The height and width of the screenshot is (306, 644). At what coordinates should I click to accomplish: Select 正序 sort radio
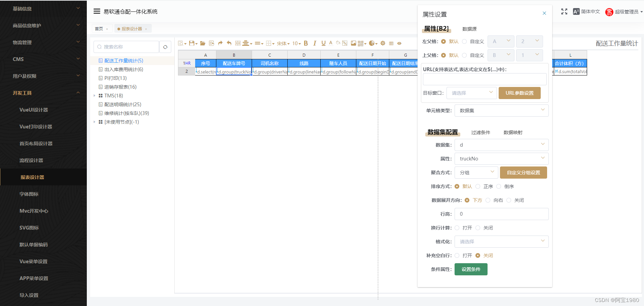point(478,186)
